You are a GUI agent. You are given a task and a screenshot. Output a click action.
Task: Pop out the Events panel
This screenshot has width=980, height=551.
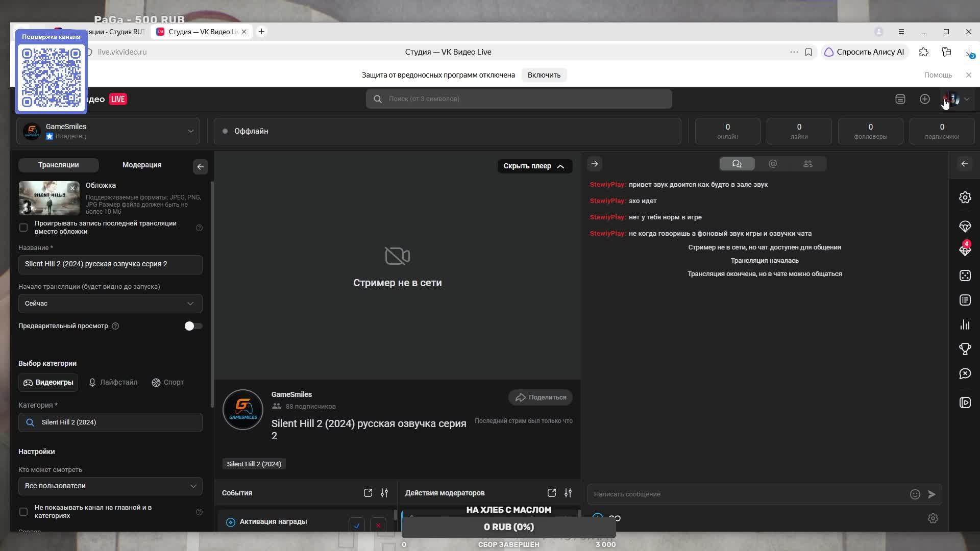click(367, 493)
